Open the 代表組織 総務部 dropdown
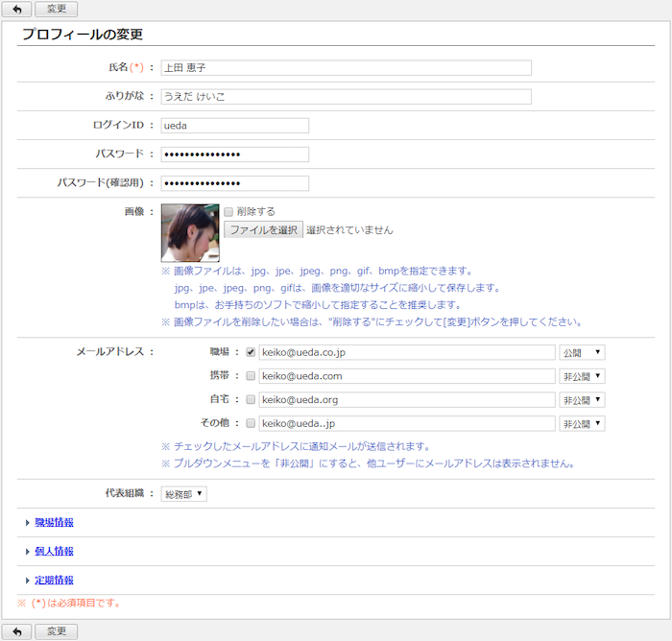672x641 pixels. (x=183, y=494)
